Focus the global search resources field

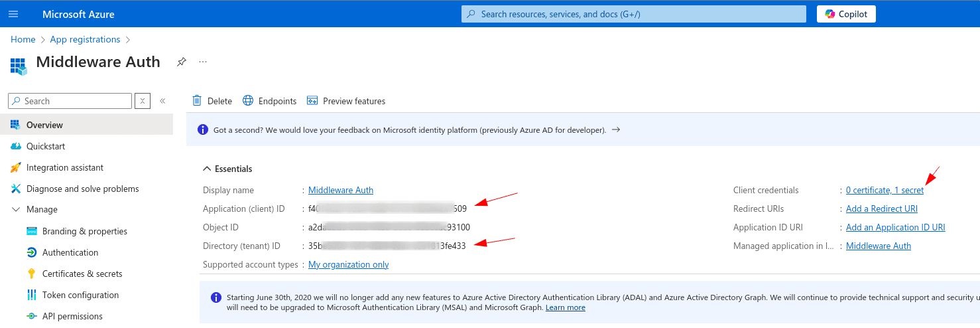click(633, 14)
